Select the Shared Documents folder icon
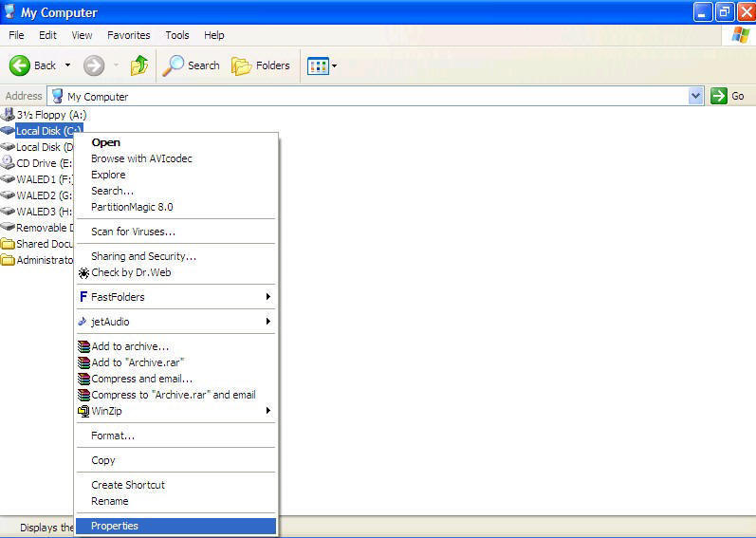Image resolution: width=756 pixels, height=538 pixels. [x=8, y=244]
